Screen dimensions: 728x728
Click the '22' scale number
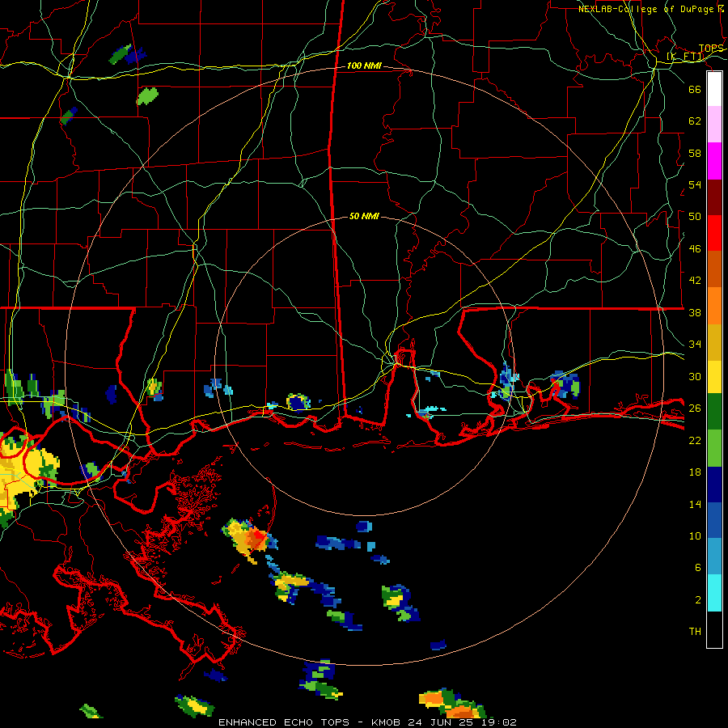pos(695,440)
